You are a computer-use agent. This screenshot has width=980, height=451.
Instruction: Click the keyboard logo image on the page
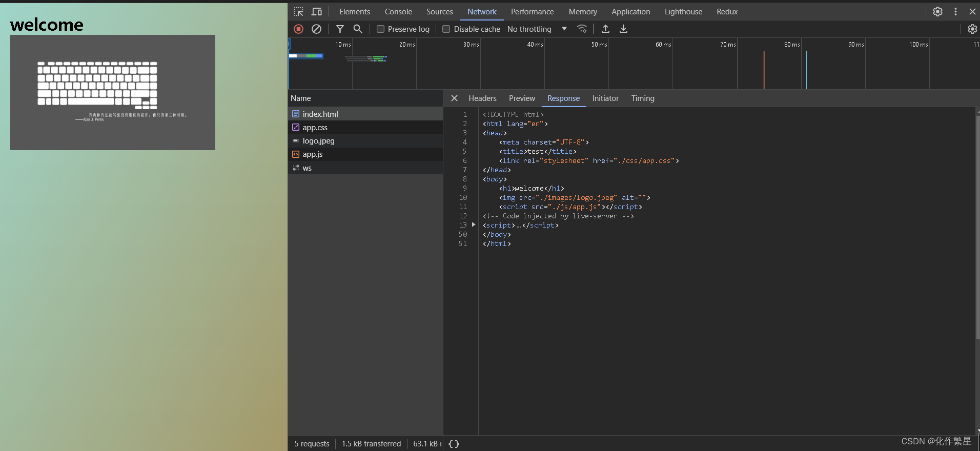pos(113,92)
